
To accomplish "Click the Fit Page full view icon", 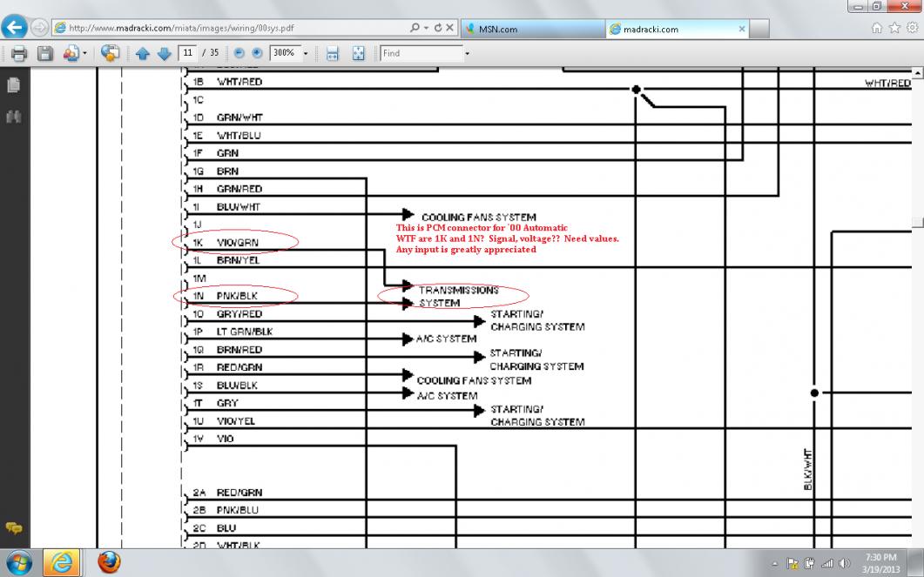I will [x=358, y=53].
